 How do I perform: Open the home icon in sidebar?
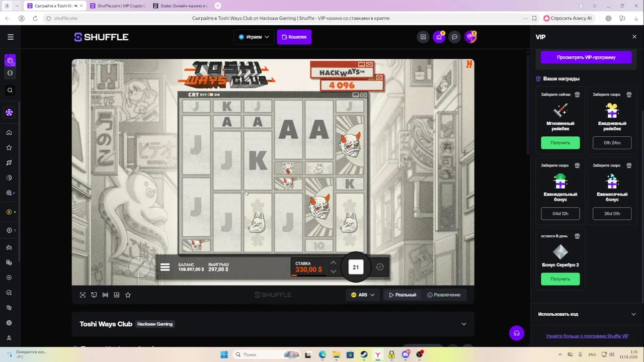(x=9, y=133)
